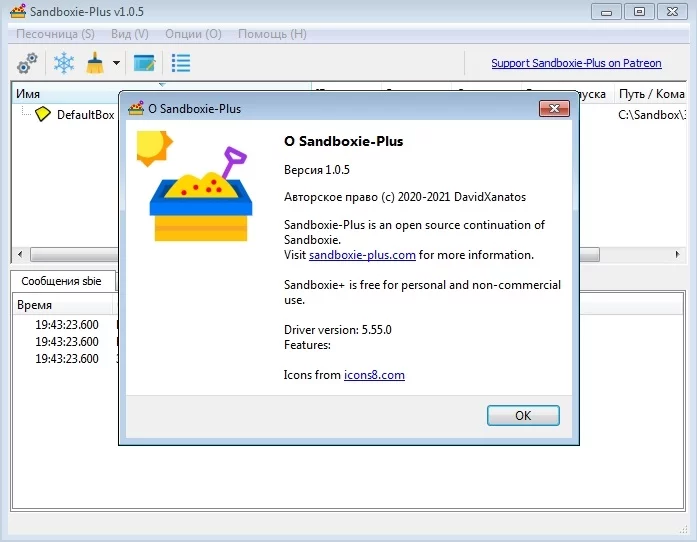Select the DefaultBox sandbox icon
This screenshot has height=542, width=697.
coord(43,114)
